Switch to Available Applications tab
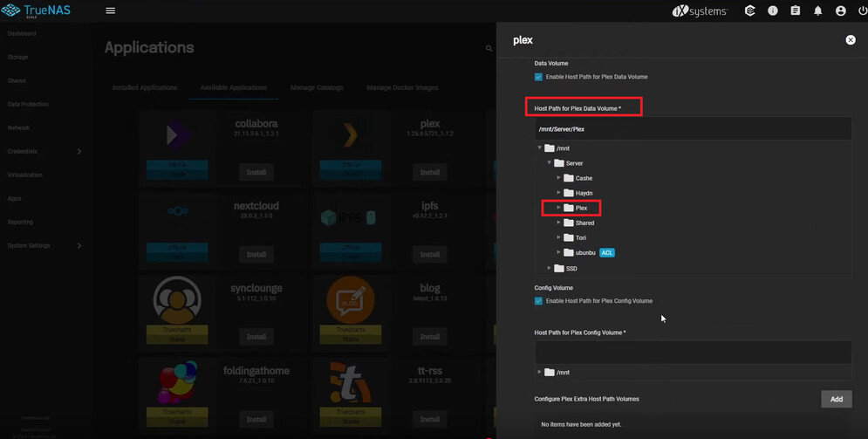The height and width of the screenshot is (439, 868). click(x=234, y=87)
